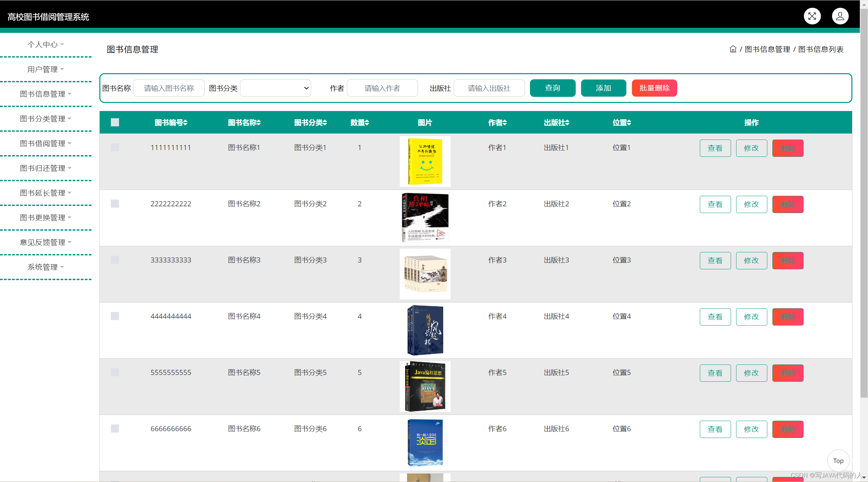Expand the 图书更换管理 sidebar menu
Viewport: 868px width, 482px height.
click(x=46, y=217)
